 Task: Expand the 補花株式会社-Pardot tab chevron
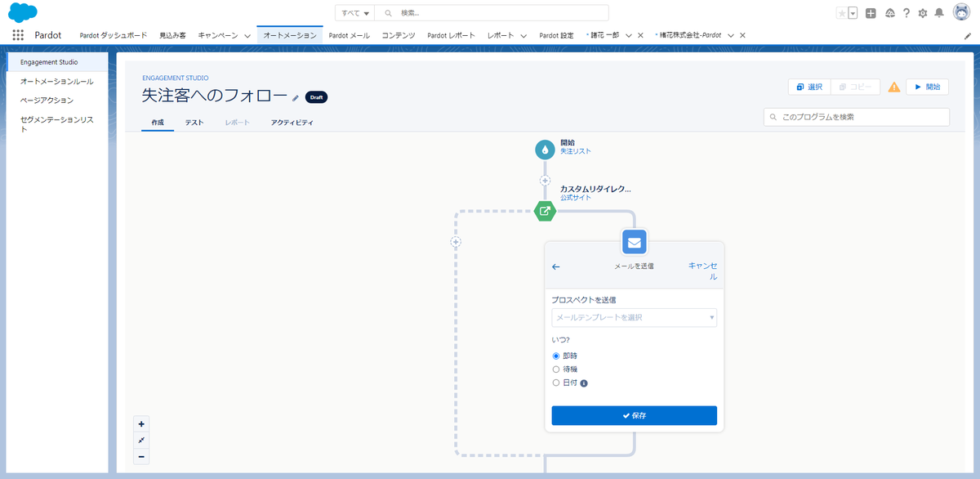pos(731,36)
